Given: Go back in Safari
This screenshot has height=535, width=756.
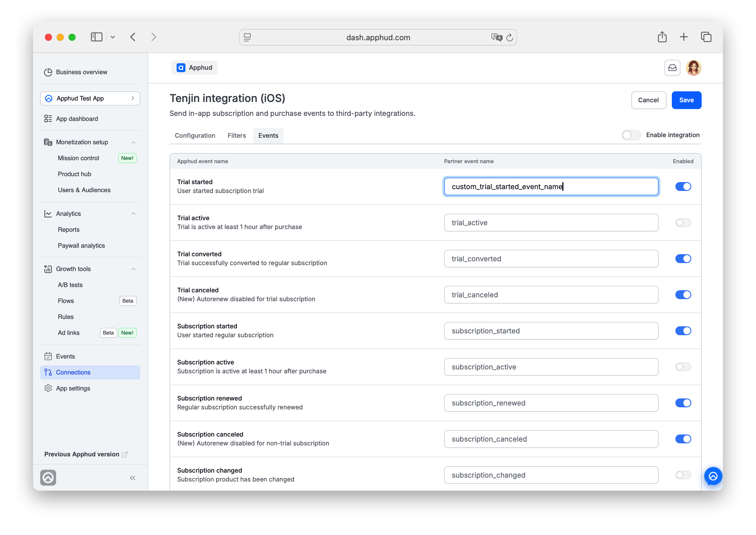Looking at the screenshot, I should (x=133, y=37).
